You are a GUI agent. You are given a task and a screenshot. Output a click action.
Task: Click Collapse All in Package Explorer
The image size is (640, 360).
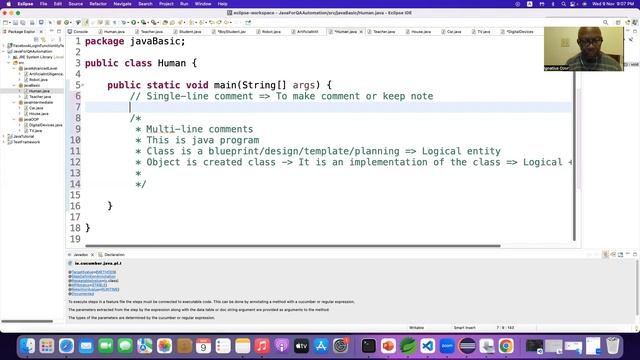point(36,40)
